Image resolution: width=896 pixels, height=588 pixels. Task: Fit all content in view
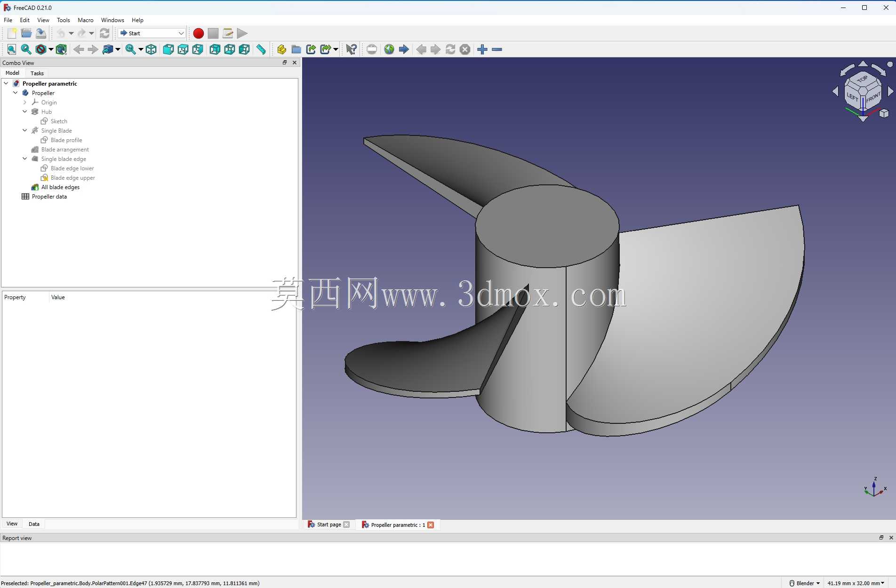pos(12,49)
